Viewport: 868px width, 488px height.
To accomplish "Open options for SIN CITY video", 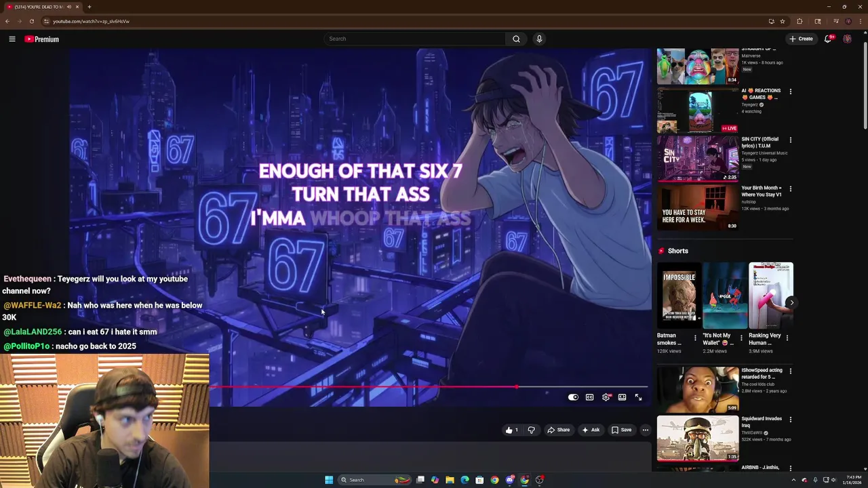I will [x=790, y=140].
